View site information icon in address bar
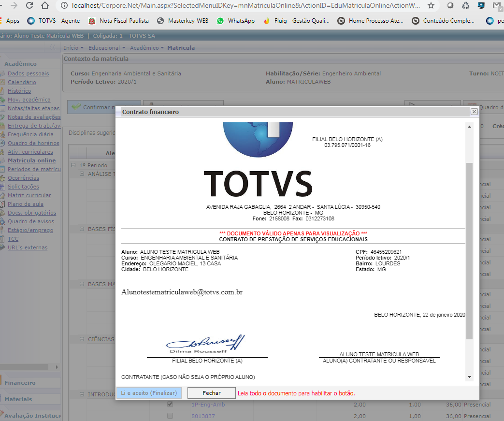Viewport: 504px width, 421px height. pos(64,5)
